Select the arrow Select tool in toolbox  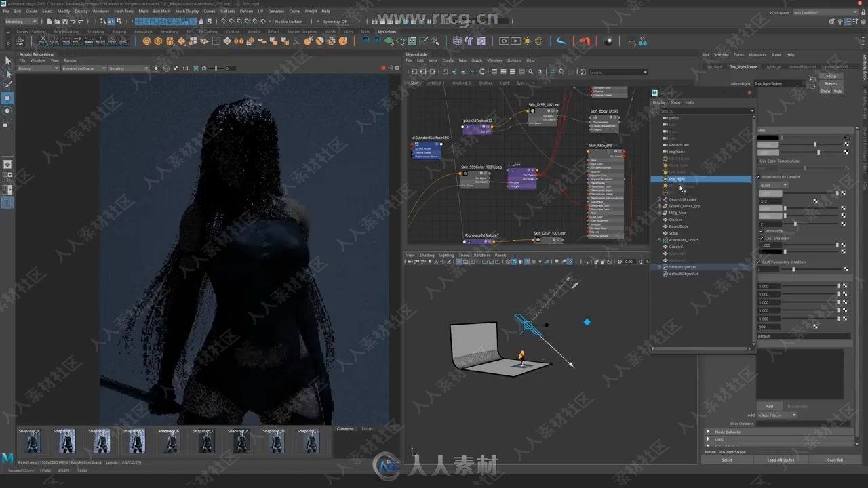[x=7, y=60]
